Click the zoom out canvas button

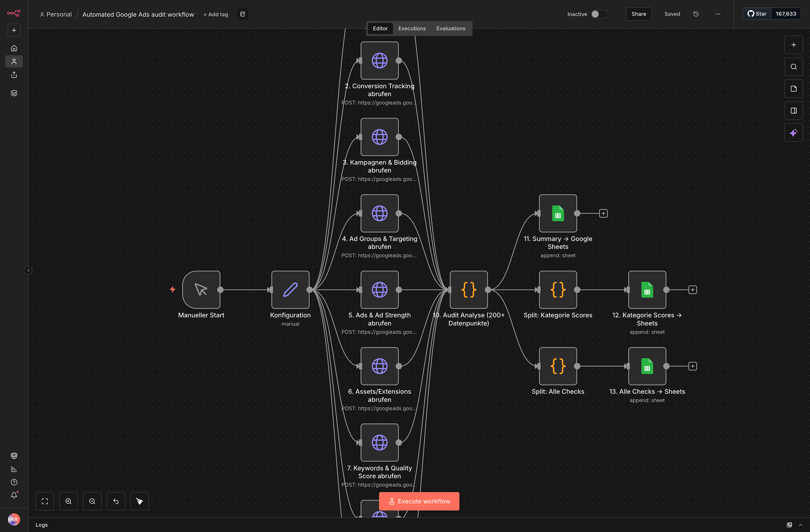coord(92,501)
